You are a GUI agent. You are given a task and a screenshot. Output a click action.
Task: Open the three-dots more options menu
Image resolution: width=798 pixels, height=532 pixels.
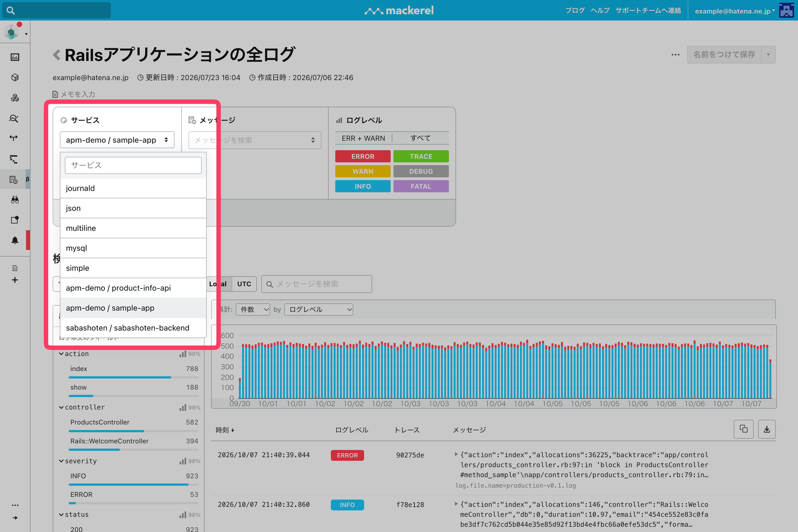(676, 55)
